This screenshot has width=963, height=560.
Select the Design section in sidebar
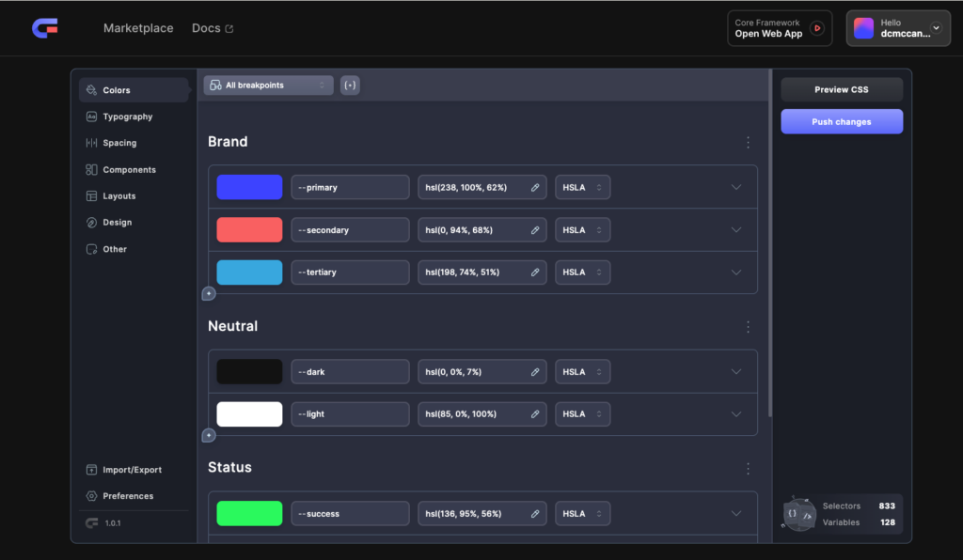93,222
